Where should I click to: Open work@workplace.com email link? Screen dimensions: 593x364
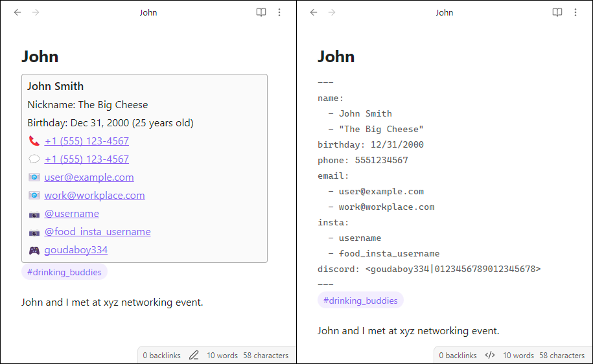pyautogui.click(x=95, y=196)
